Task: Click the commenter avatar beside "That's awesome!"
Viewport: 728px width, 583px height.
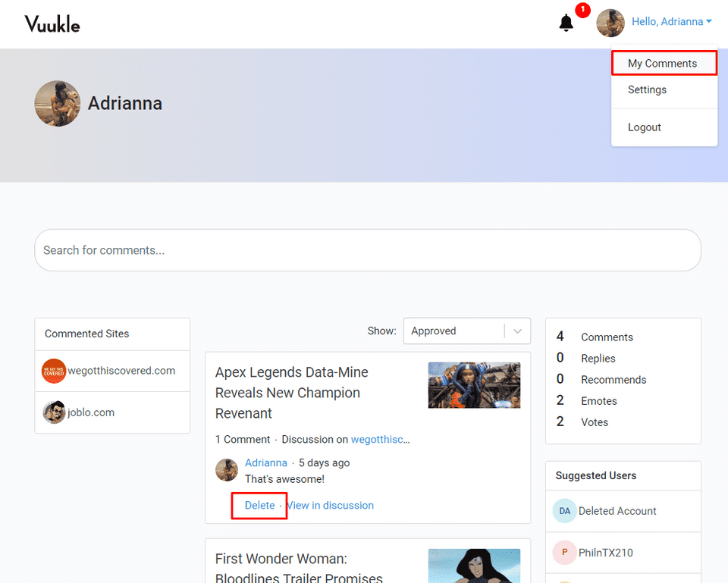Action: 227,470
